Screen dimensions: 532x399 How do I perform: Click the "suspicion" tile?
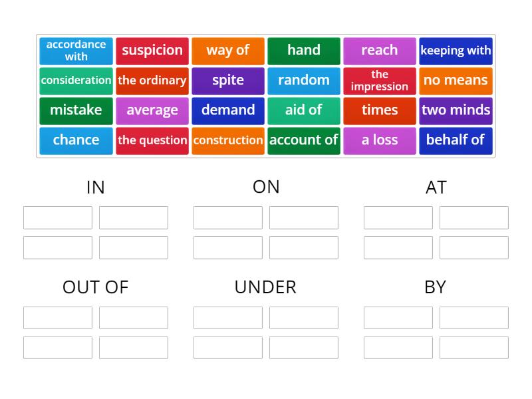pyautogui.click(x=152, y=51)
